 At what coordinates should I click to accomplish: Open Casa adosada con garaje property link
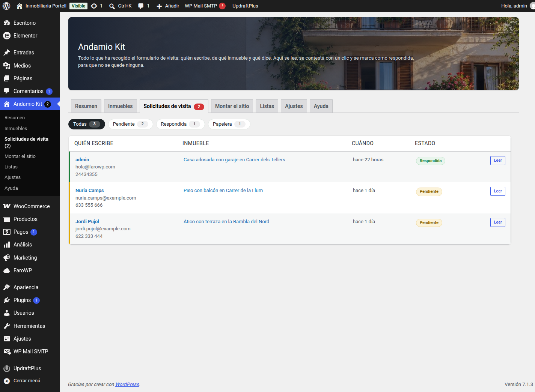pos(234,160)
